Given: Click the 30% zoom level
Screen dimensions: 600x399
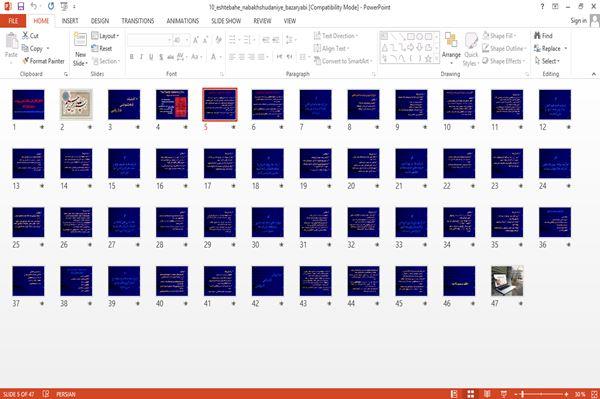Looking at the screenshot, I should pyautogui.click(x=580, y=394).
